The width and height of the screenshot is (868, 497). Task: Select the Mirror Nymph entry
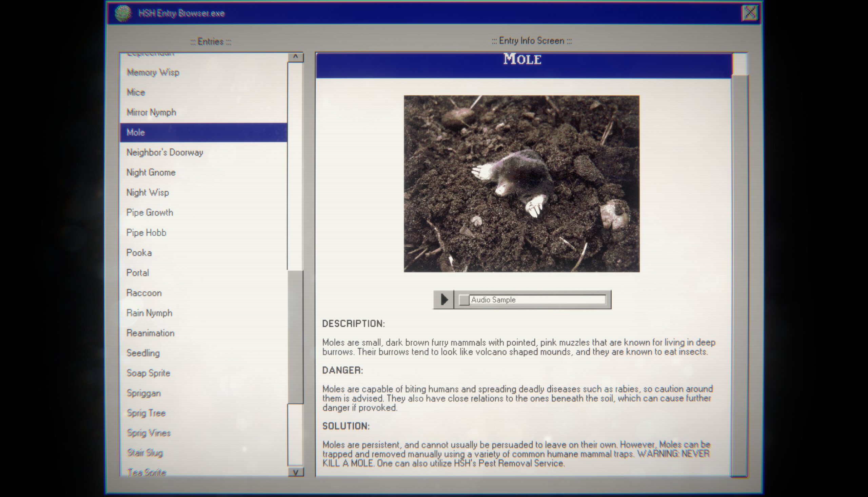pyautogui.click(x=151, y=112)
